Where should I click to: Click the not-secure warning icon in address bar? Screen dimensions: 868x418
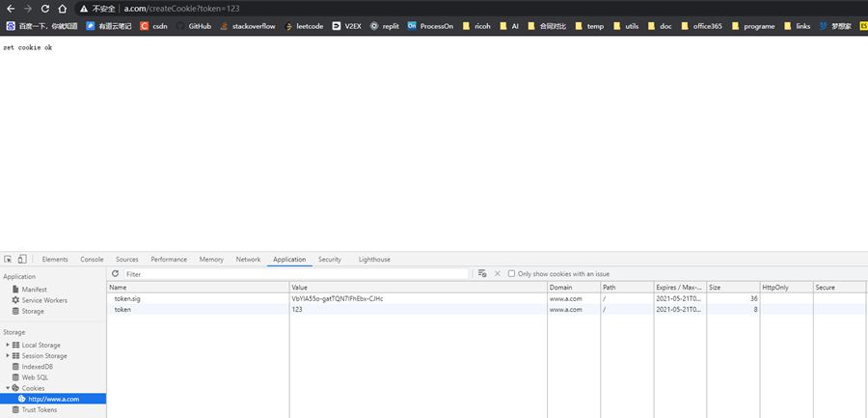coord(85,8)
